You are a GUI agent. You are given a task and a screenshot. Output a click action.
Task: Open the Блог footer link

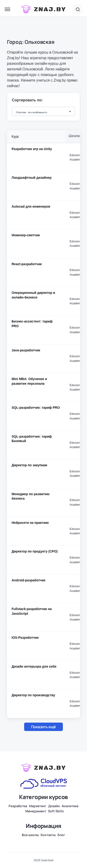pos(61,835)
